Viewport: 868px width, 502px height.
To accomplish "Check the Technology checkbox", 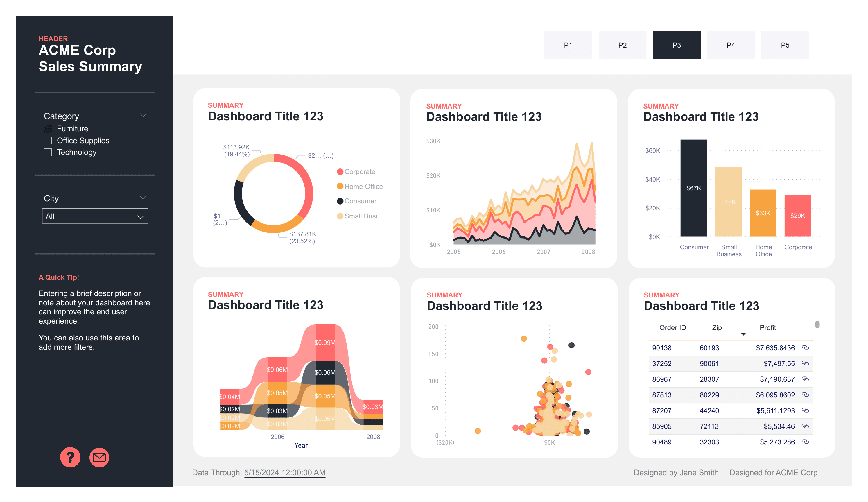I will point(48,152).
